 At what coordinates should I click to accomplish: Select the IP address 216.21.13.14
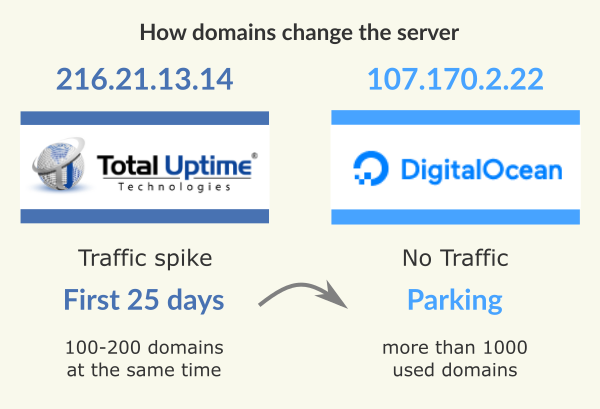[x=145, y=79]
